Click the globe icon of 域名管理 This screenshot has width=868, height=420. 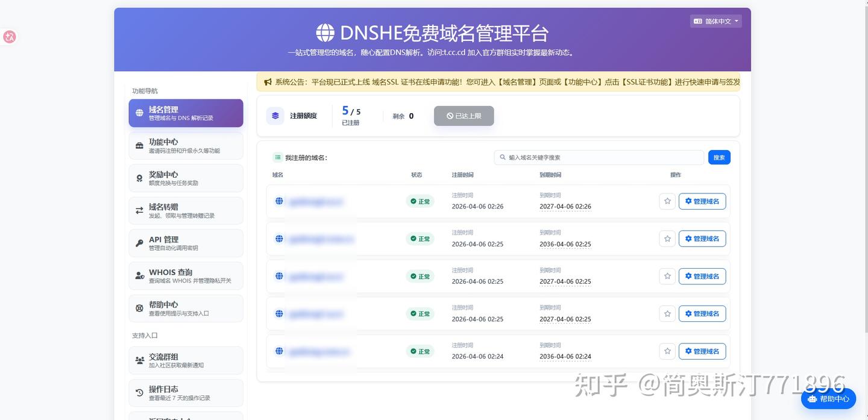click(139, 113)
